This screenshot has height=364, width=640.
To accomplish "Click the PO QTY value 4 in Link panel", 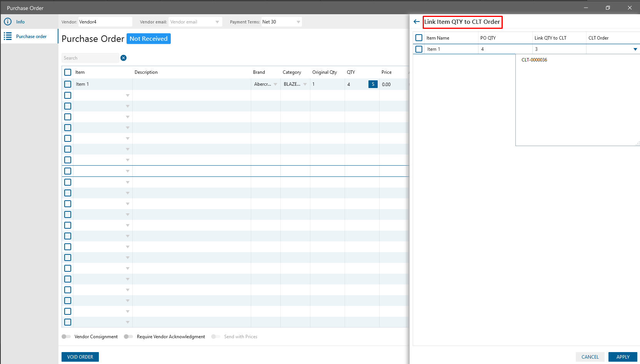I will coord(505,49).
